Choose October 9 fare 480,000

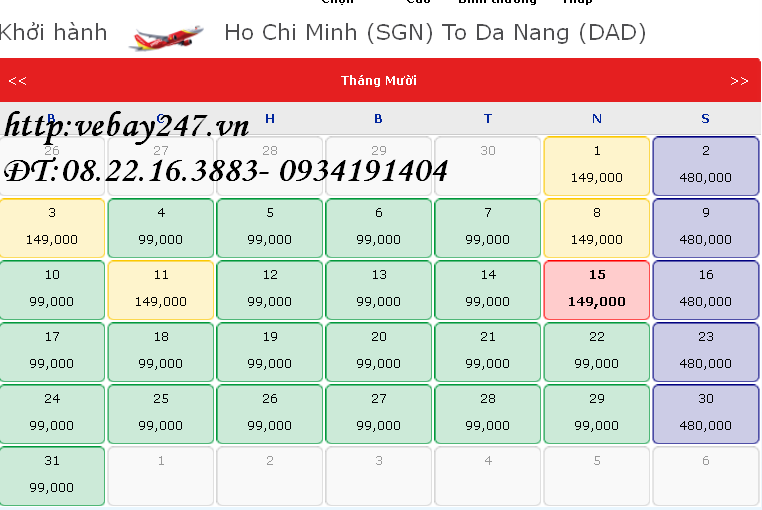coord(705,227)
